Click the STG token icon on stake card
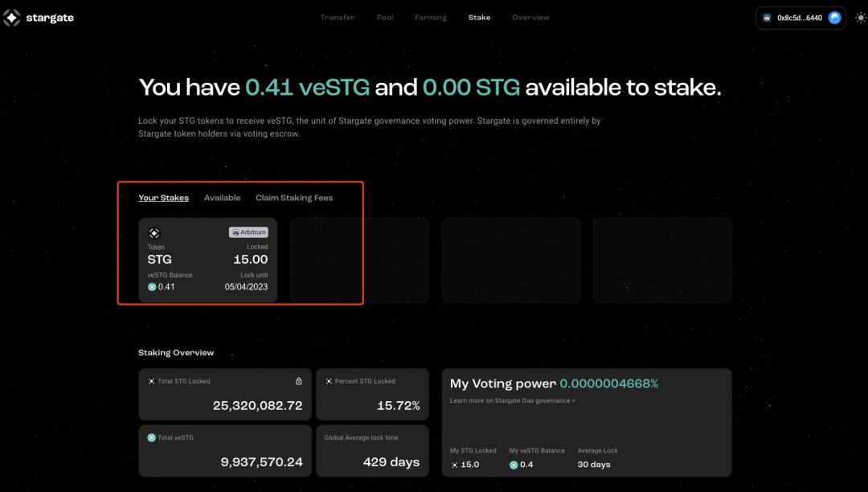The width and height of the screenshot is (868, 492). [x=154, y=233]
